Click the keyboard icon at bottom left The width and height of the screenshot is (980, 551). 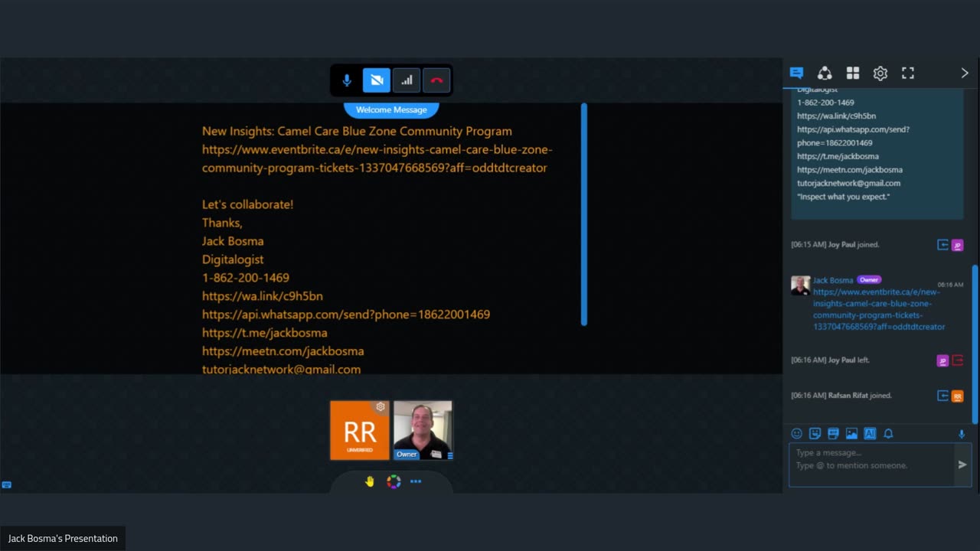click(x=6, y=484)
